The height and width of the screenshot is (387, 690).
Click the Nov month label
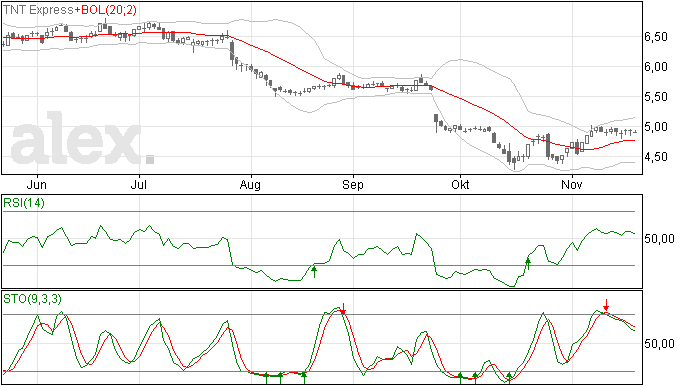pos(571,184)
